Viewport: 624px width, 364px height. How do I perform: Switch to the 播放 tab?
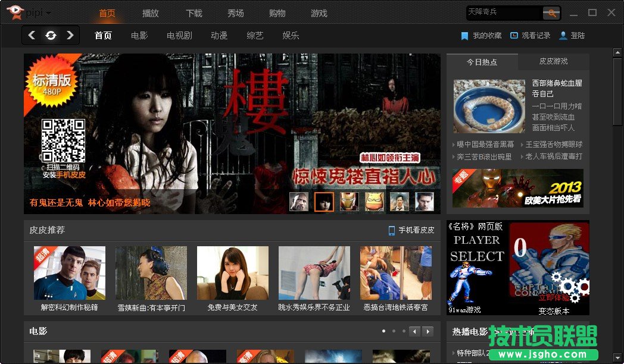[x=151, y=13]
